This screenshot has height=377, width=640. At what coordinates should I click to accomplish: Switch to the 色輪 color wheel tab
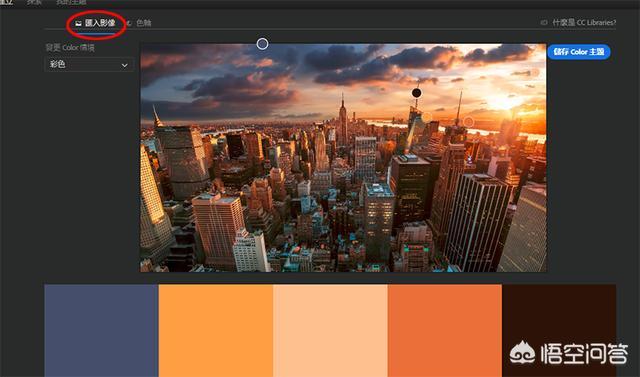[139, 23]
